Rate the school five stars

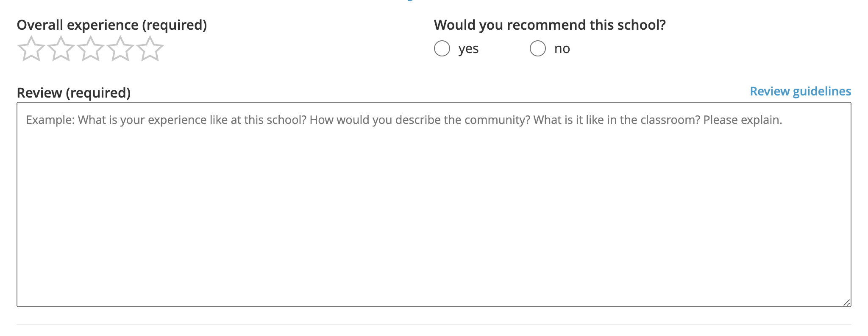coord(150,49)
